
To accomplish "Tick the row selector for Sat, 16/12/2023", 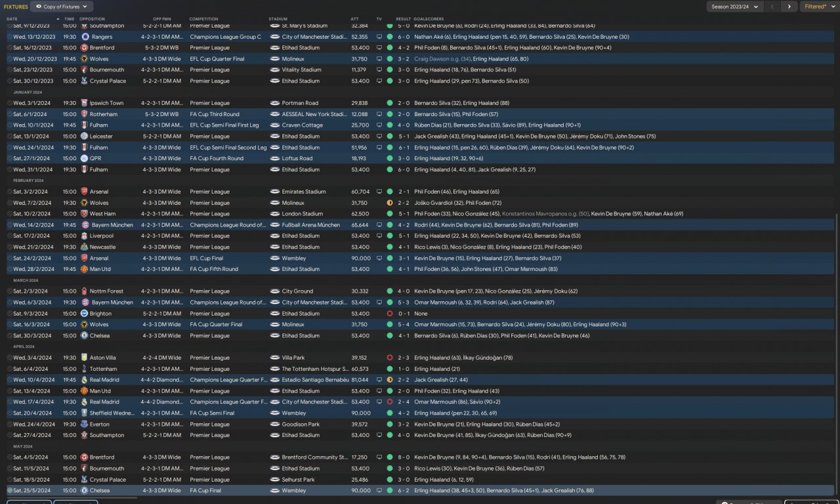I will click(9, 48).
